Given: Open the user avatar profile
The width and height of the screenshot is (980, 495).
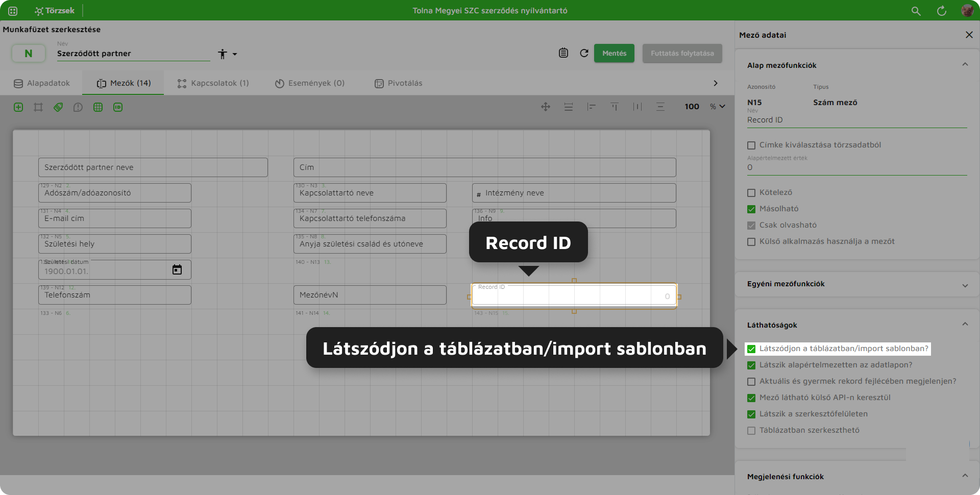Looking at the screenshot, I should [967, 11].
